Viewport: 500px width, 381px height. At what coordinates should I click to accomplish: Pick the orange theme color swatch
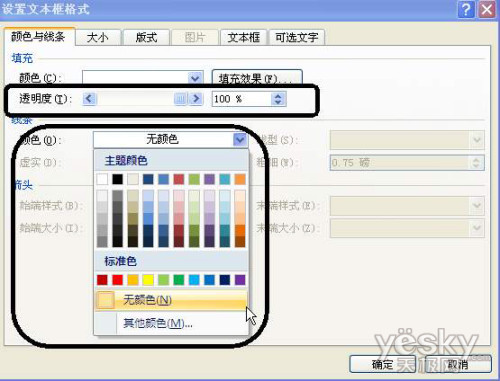(x=240, y=179)
